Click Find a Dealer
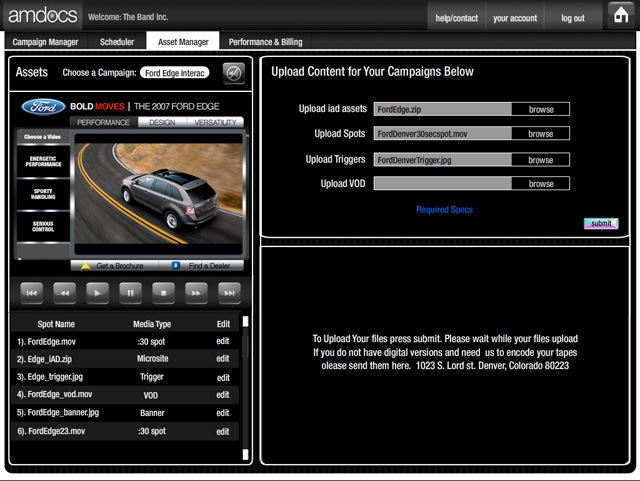The width and height of the screenshot is (640, 481). point(201,266)
